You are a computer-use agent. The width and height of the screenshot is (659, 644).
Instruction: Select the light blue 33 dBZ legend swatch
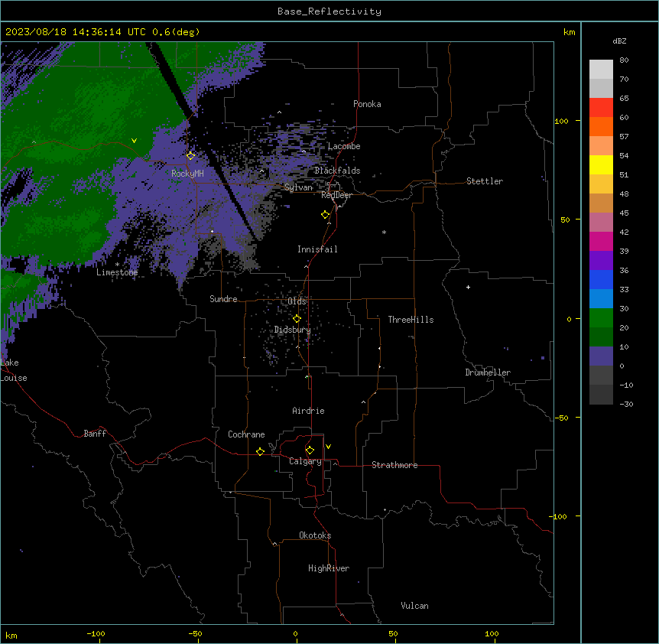point(601,298)
